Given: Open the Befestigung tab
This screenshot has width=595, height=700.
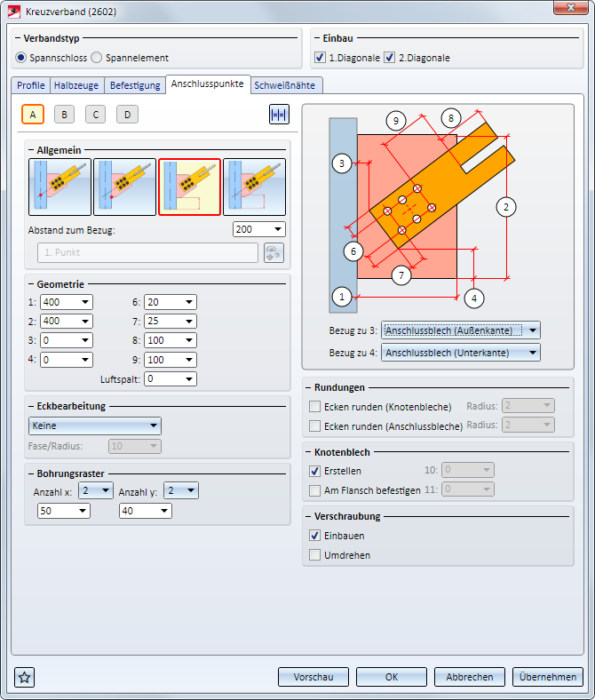Looking at the screenshot, I should point(135,86).
